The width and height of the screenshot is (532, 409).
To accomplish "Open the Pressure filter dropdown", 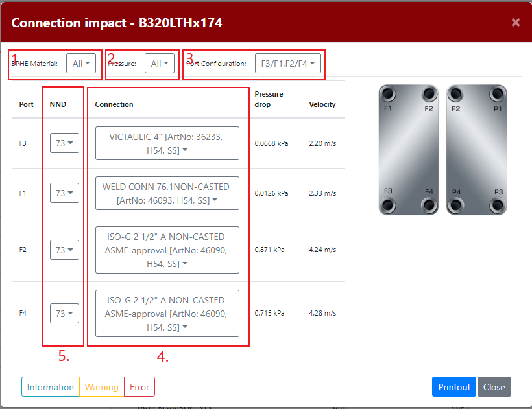I will click(160, 64).
